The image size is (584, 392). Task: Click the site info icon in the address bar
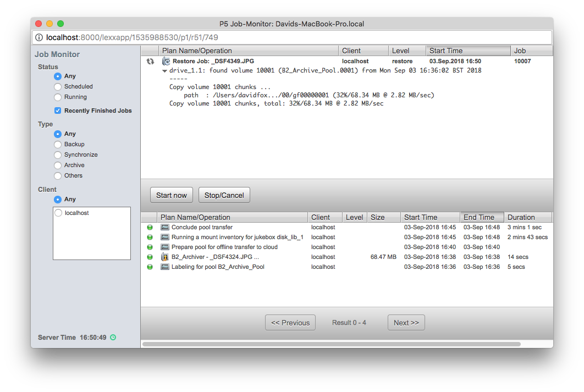38,37
